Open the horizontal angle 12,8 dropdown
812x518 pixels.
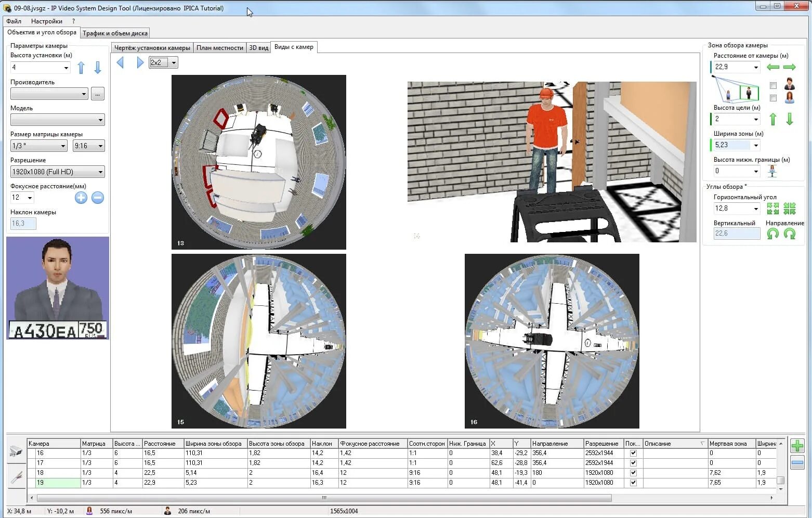tap(756, 209)
